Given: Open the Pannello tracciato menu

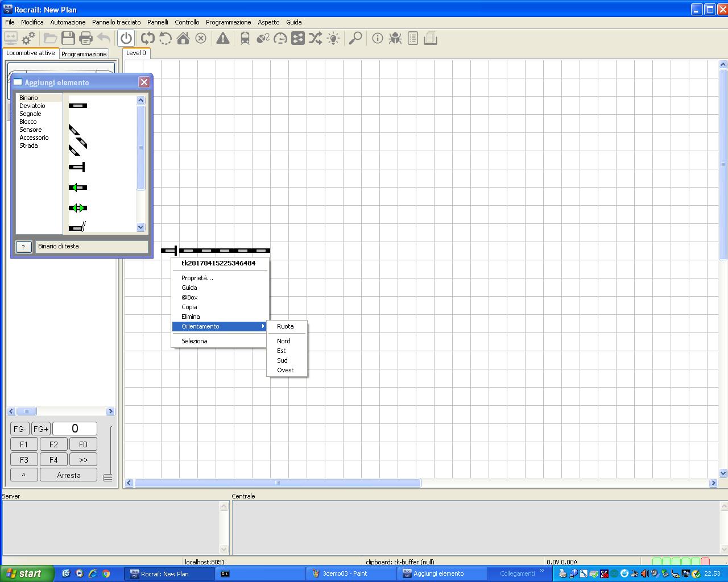Looking at the screenshot, I should click(116, 22).
